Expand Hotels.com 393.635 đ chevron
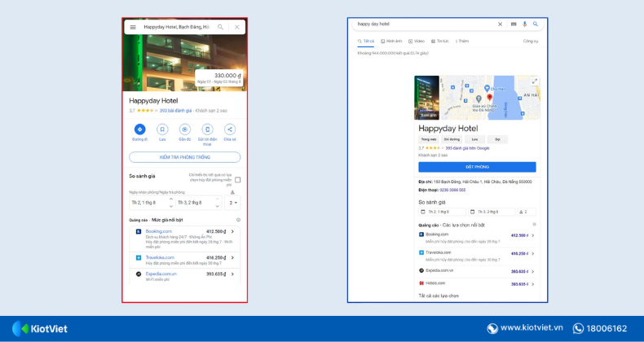Viewport: 644px width, 342px height. click(532, 284)
